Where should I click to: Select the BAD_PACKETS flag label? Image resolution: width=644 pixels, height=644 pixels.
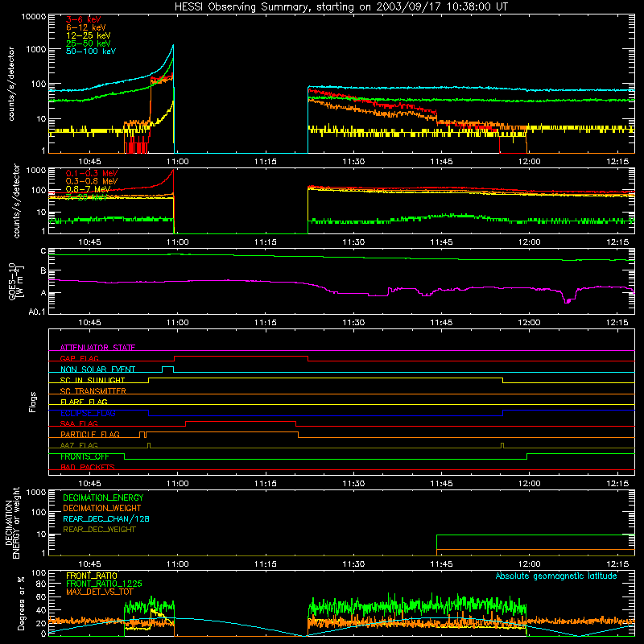coord(88,467)
